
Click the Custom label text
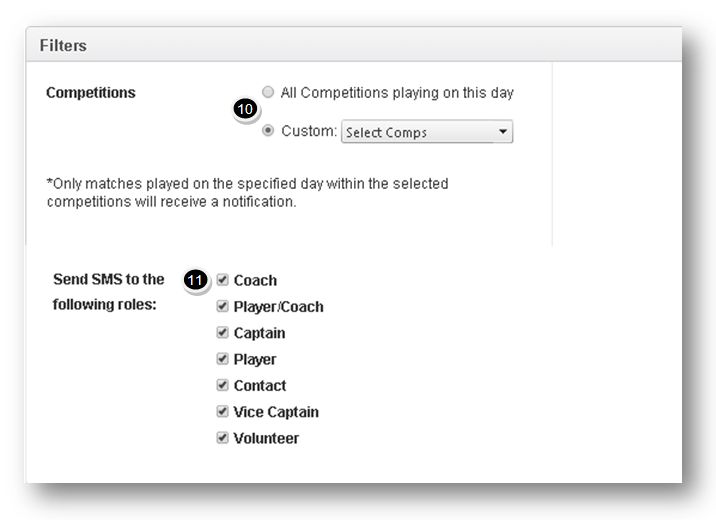point(309,131)
